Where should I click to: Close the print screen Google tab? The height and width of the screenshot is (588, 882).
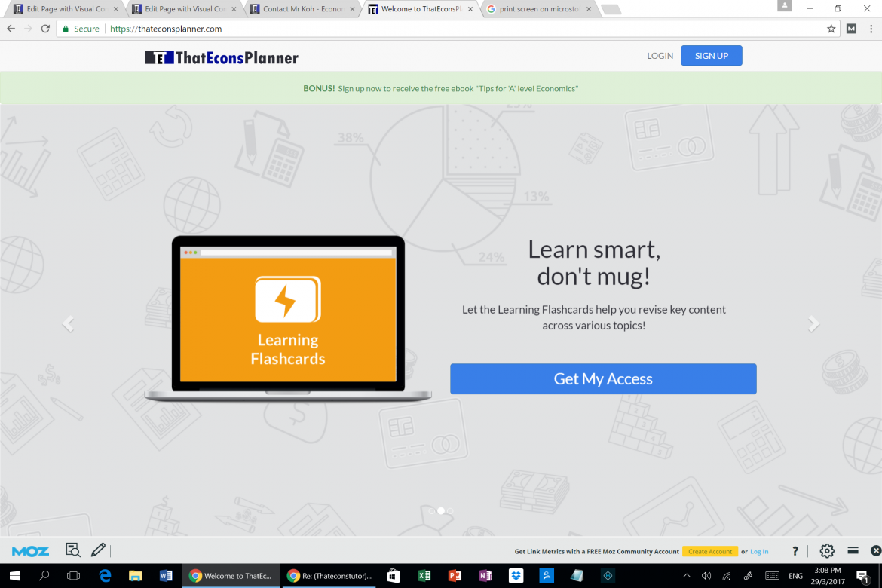[x=588, y=9]
